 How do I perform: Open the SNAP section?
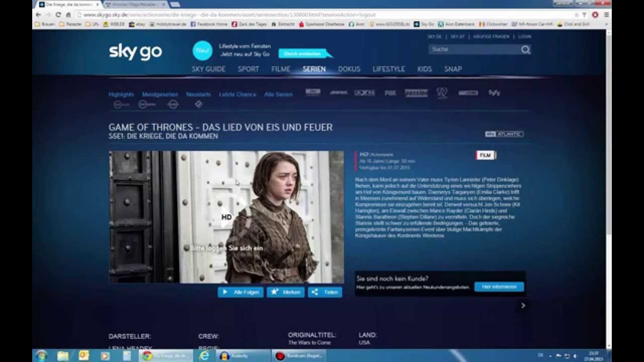[453, 69]
